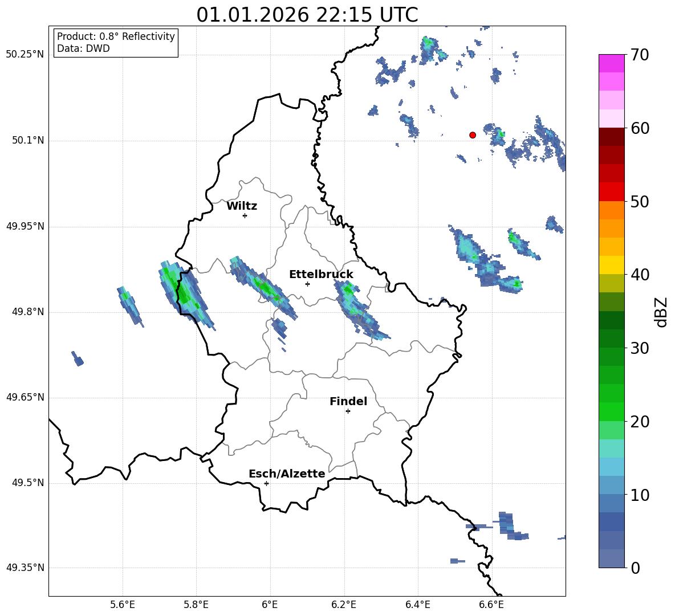Pick the bright red swatch just above 50 dBZ
The width and height of the screenshot is (675, 616).
tap(611, 192)
